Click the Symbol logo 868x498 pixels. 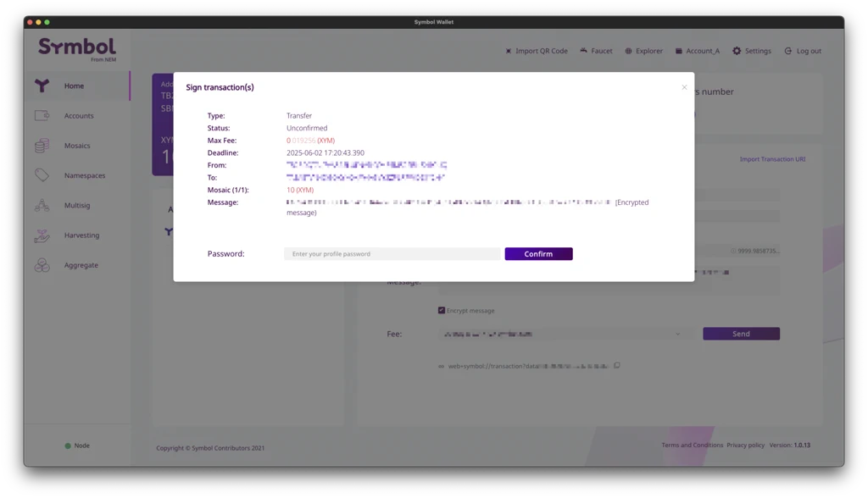(77, 49)
